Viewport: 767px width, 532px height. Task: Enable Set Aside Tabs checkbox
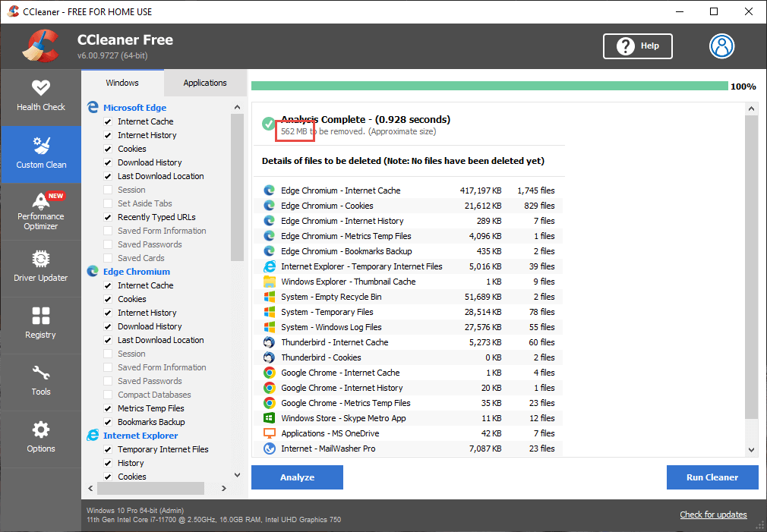pyautogui.click(x=108, y=203)
